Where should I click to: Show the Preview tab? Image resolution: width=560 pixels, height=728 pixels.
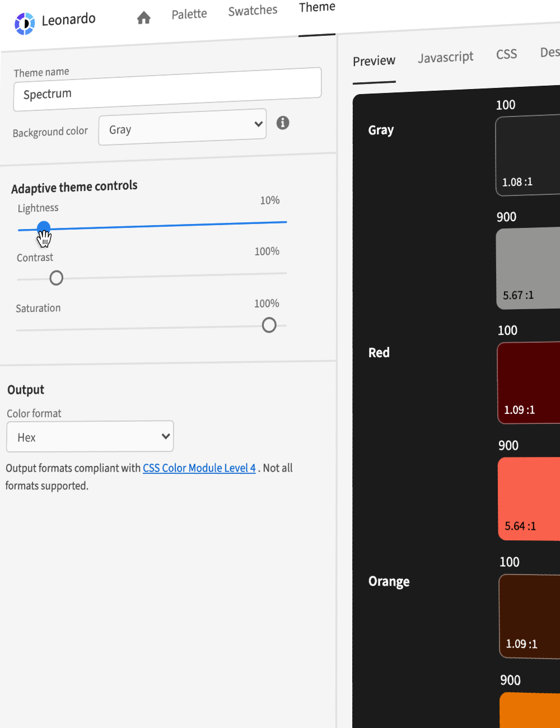(x=374, y=61)
